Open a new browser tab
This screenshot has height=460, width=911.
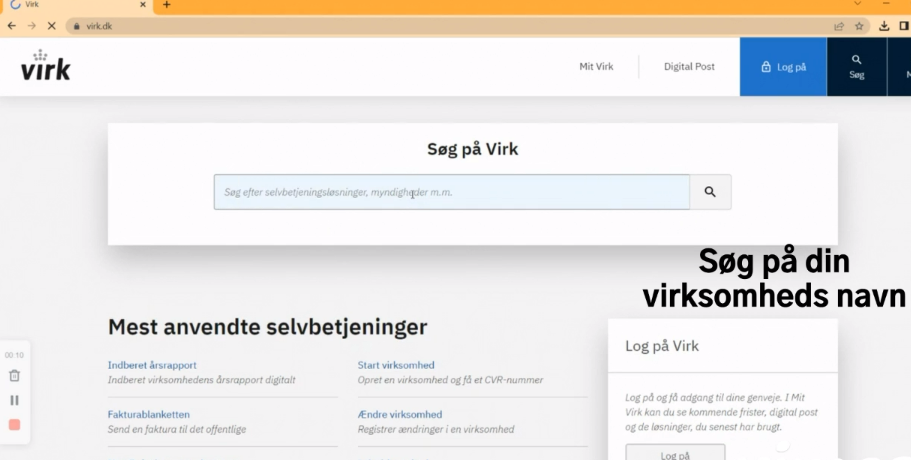tap(166, 5)
